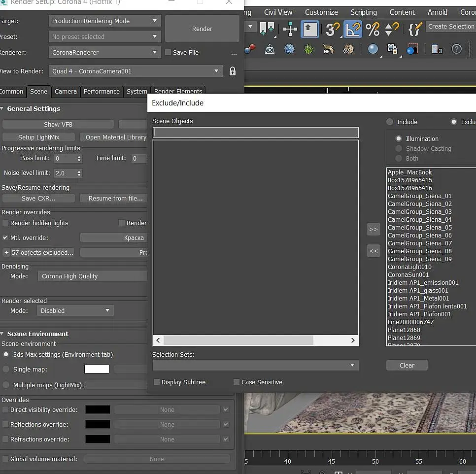Open the Scripting menu
Viewport: 476px width, 474px height.
tap(364, 12)
